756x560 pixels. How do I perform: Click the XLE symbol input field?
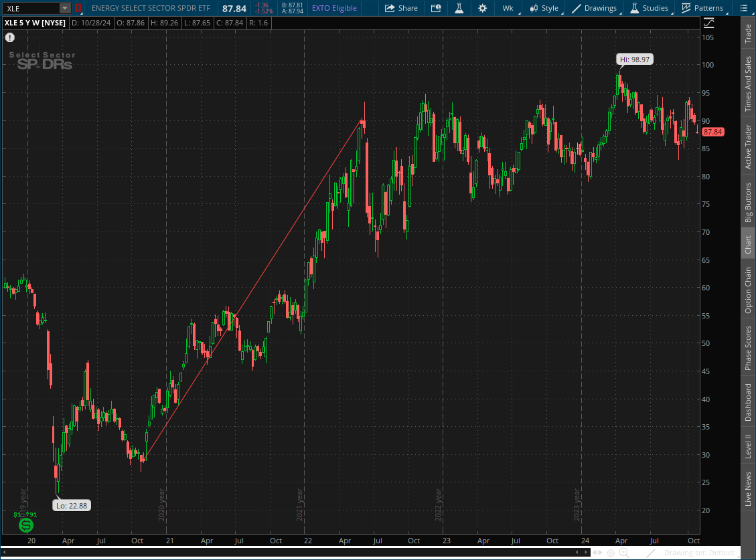[31, 8]
